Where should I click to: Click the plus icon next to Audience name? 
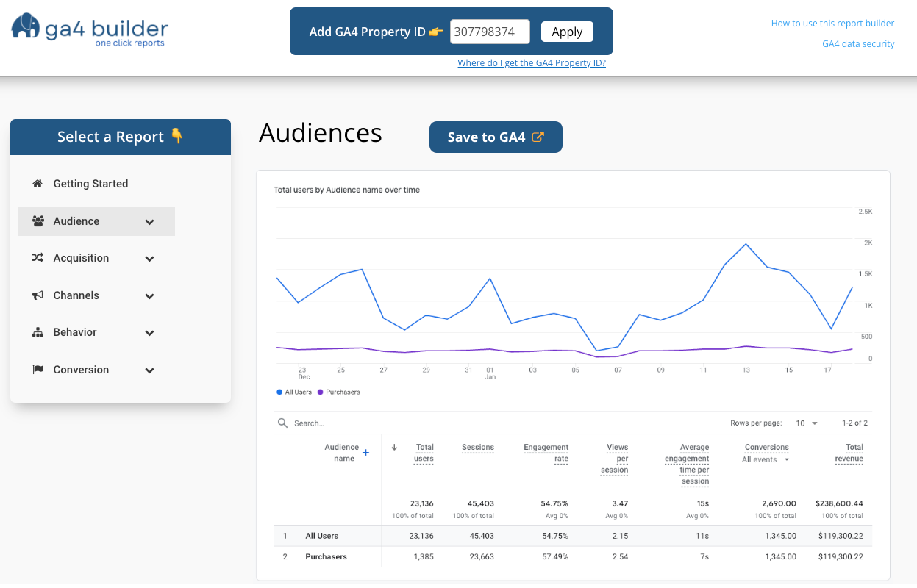(x=365, y=453)
